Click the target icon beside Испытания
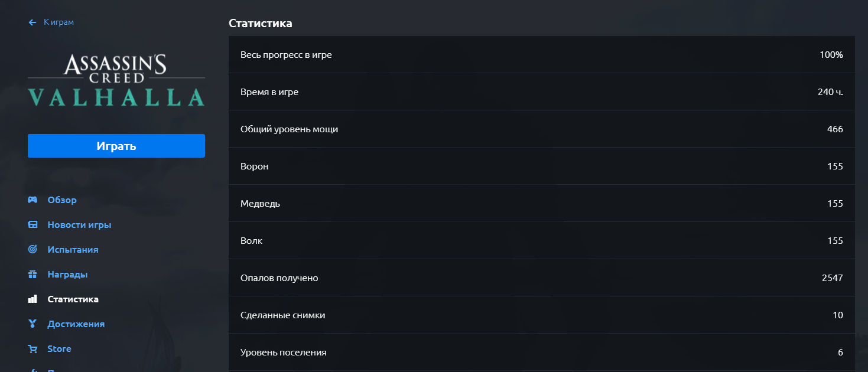 point(32,250)
